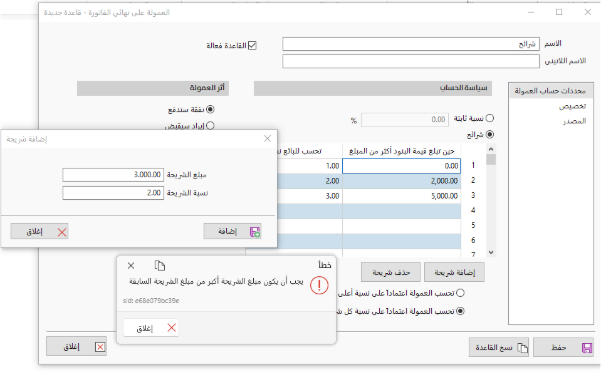Viewport: 601px width, 377px height.
Task: Maximize the main commission rule window
Action: pyautogui.click(x=559, y=12)
